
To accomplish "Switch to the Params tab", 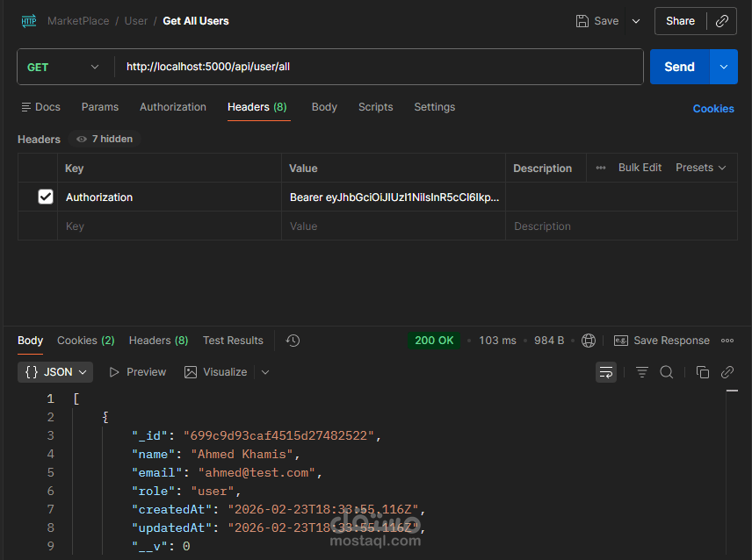I will click(100, 107).
